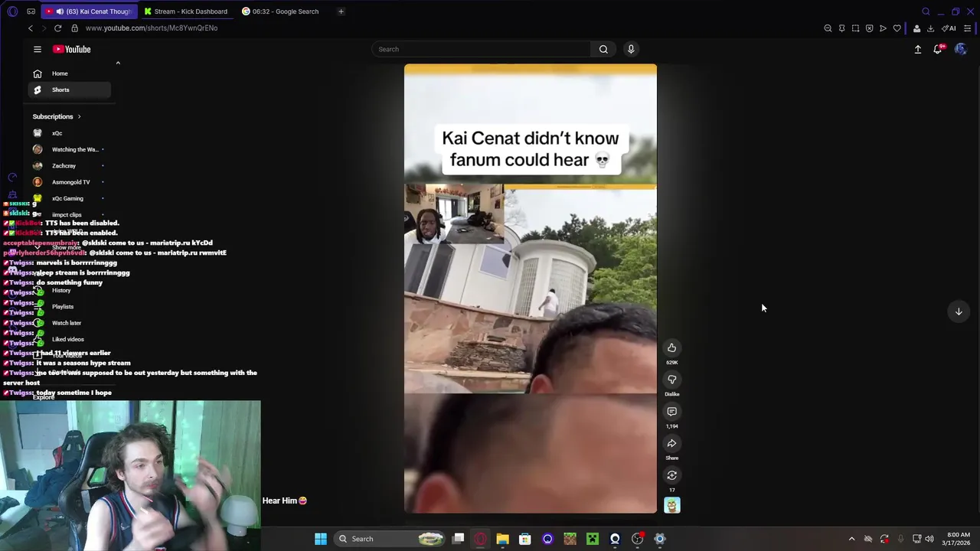Click the zoom-out icon in browser toolbar

828,28
